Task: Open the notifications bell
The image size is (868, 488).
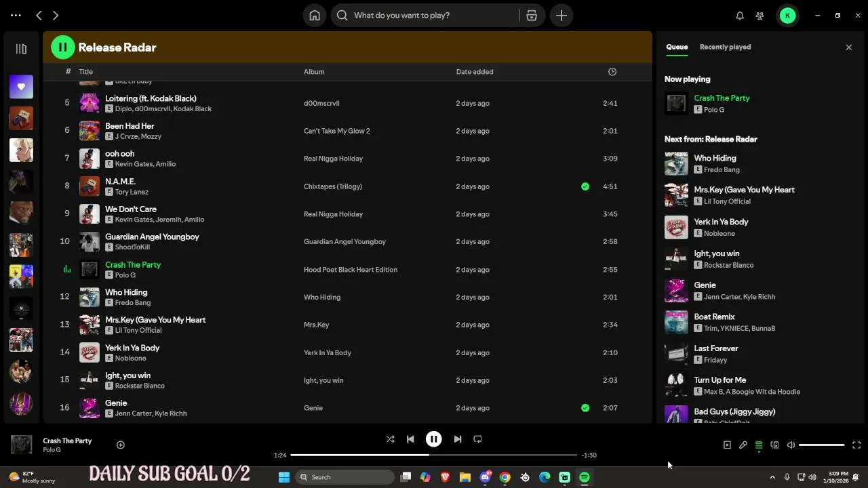Action: [x=740, y=15]
